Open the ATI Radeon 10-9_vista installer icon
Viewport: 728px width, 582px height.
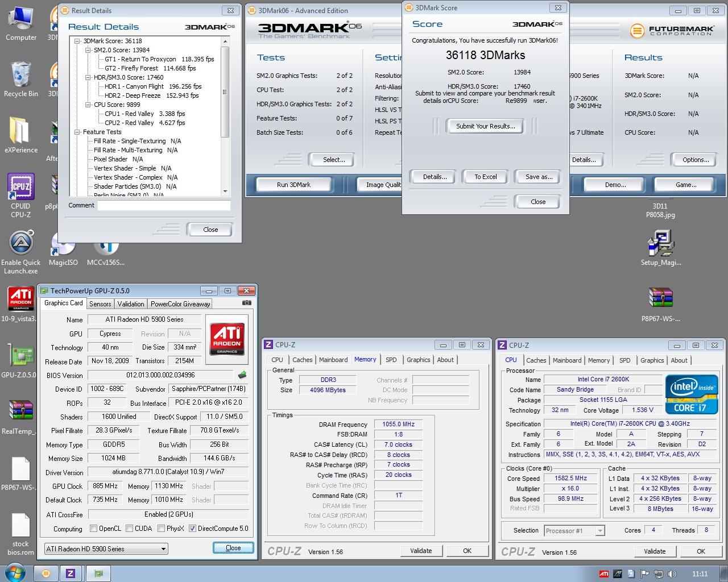point(20,304)
